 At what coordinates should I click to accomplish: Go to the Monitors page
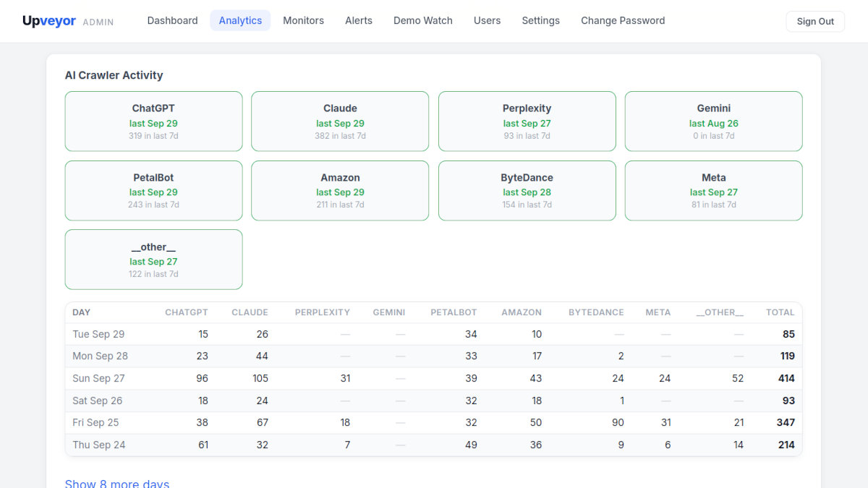(303, 20)
